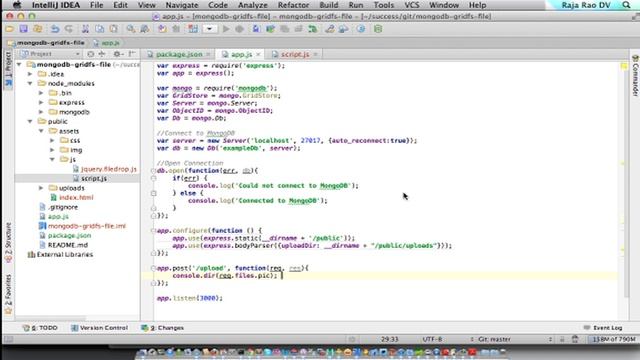The image size is (640, 360).
Task: Expand the css folder arrow
Action: coord(52,140)
